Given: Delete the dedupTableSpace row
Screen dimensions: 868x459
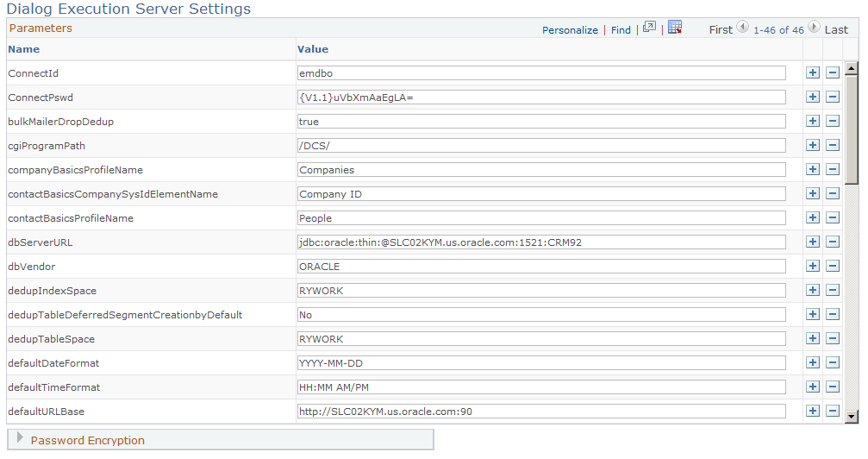Looking at the screenshot, I should (833, 339).
